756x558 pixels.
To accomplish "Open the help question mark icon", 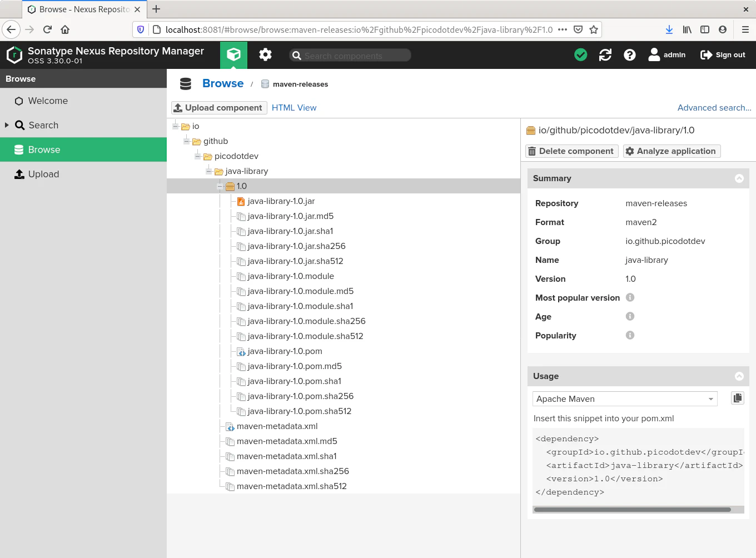I will (x=629, y=54).
